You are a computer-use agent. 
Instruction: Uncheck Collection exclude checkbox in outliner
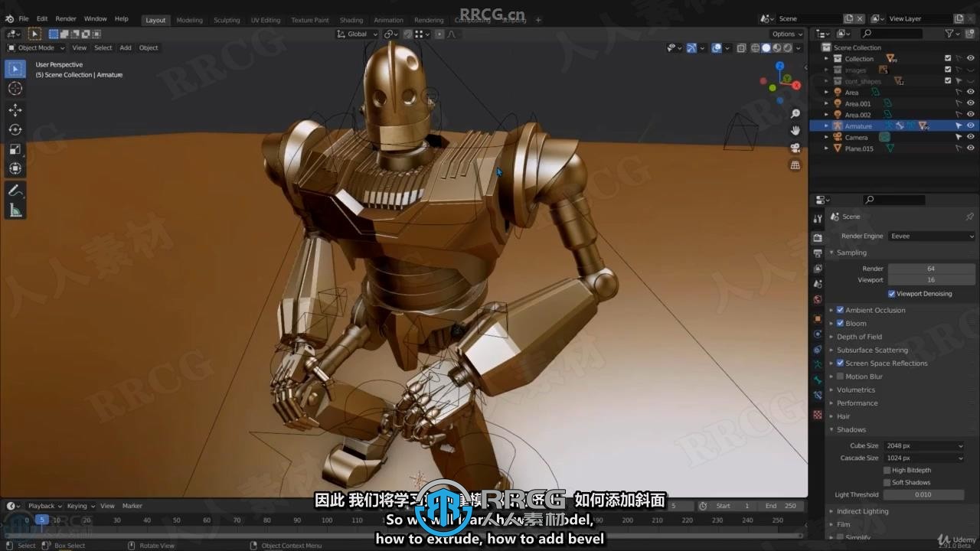(x=948, y=58)
